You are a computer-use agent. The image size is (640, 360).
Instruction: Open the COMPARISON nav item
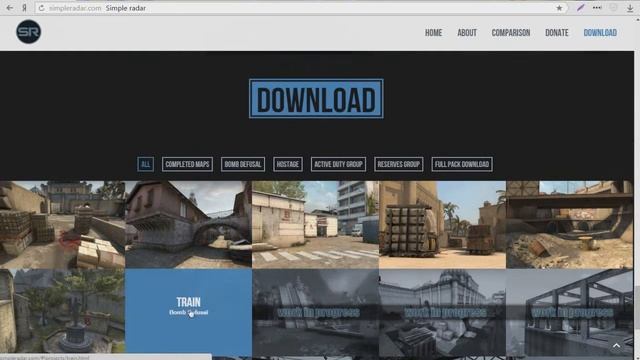click(511, 33)
